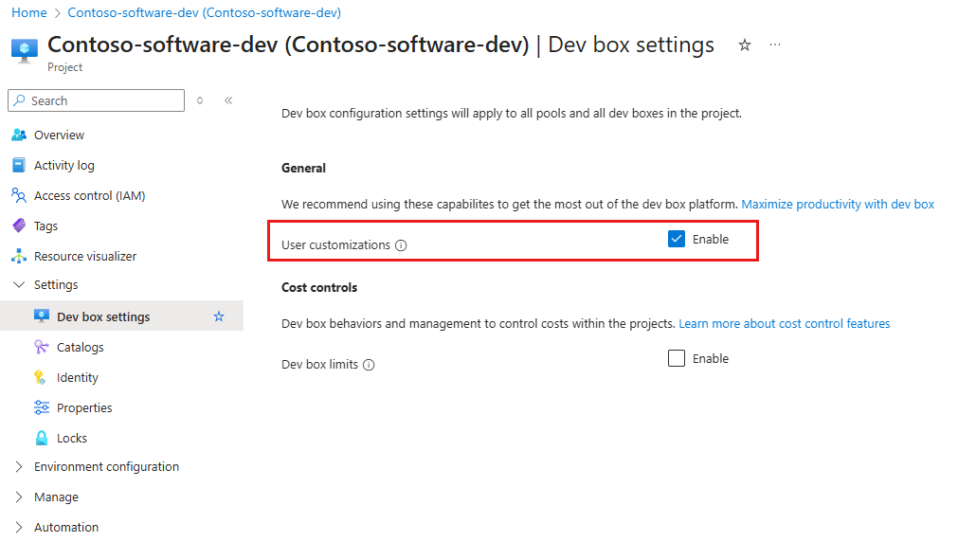The image size is (976, 560).
Task: Favorite page with title star icon
Action: [745, 45]
